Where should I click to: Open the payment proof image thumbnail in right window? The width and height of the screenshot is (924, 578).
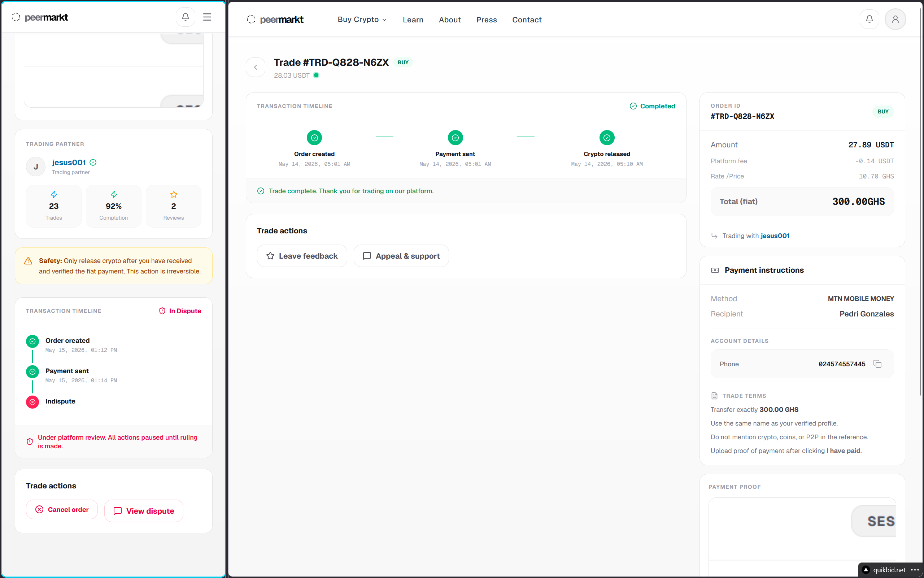tap(802, 536)
